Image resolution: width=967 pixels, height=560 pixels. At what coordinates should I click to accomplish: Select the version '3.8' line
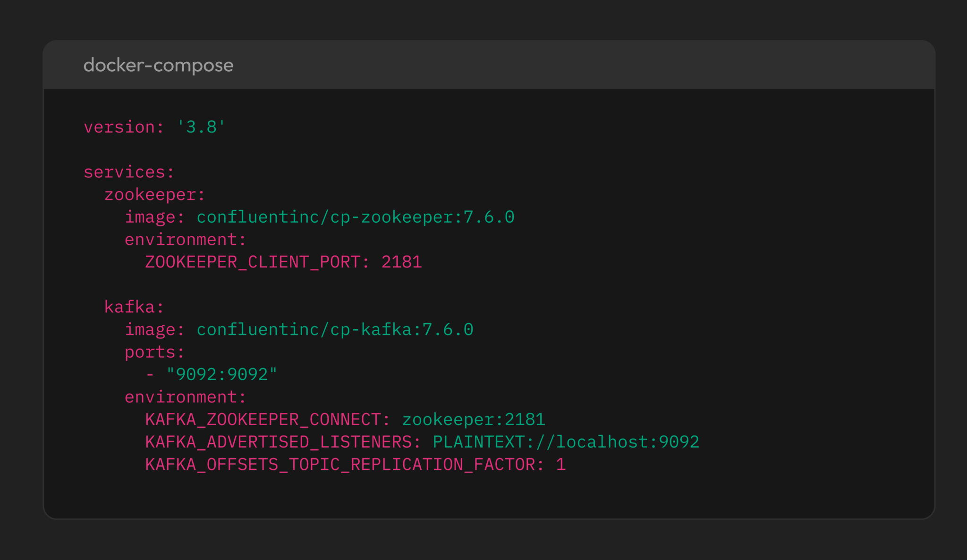pos(153,126)
